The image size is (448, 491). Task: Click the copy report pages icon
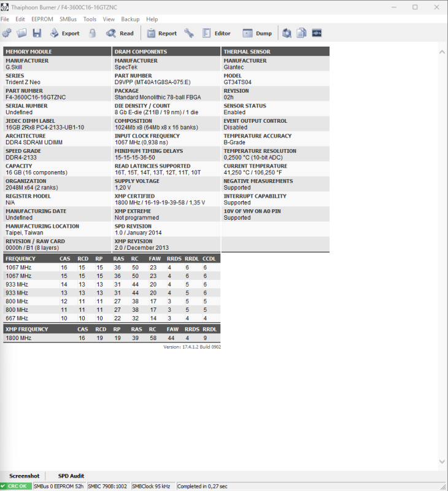(301, 33)
